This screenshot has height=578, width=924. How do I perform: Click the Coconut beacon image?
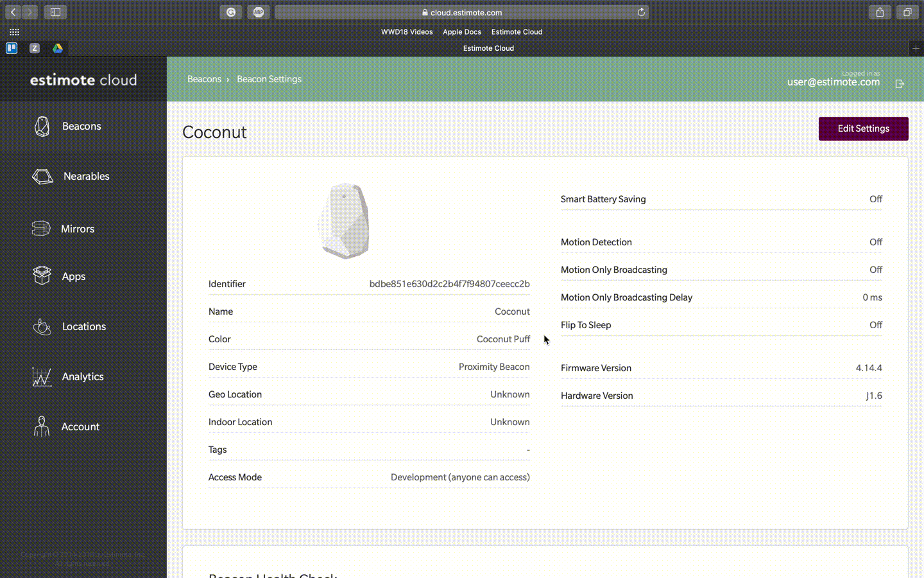coord(344,221)
